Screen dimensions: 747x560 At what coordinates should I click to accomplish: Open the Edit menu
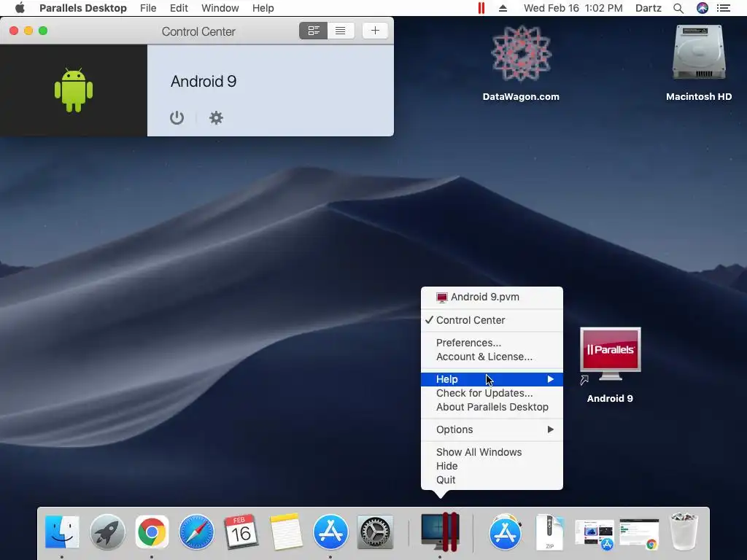179,8
